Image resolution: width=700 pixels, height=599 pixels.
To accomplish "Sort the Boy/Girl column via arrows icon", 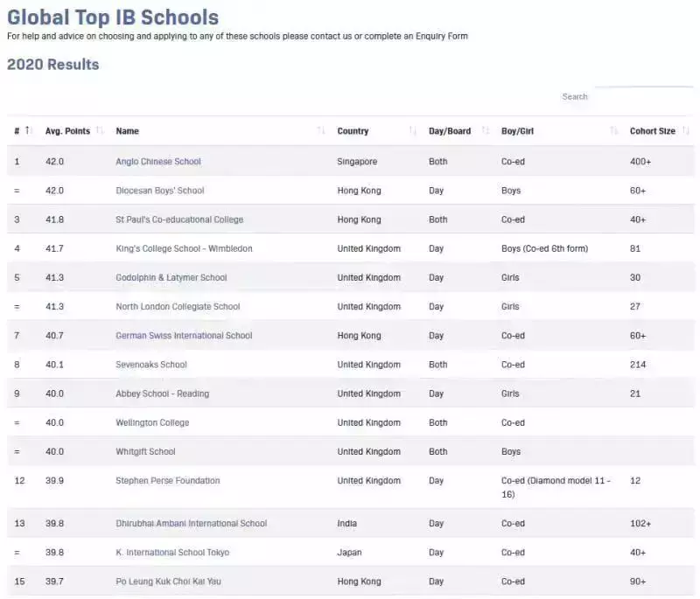I will click(x=614, y=131).
